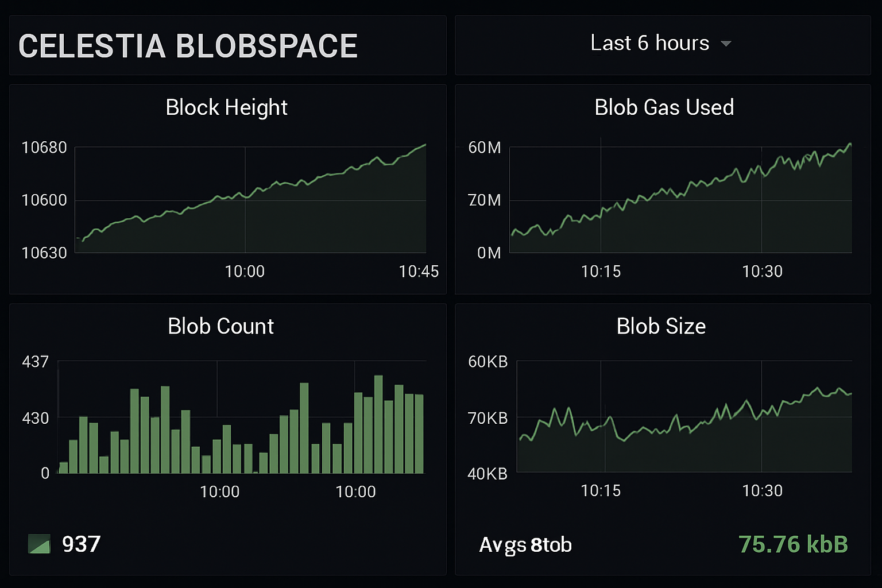Click the 10:00 label under Blob Count
The width and height of the screenshot is (882, 588).
220,492
